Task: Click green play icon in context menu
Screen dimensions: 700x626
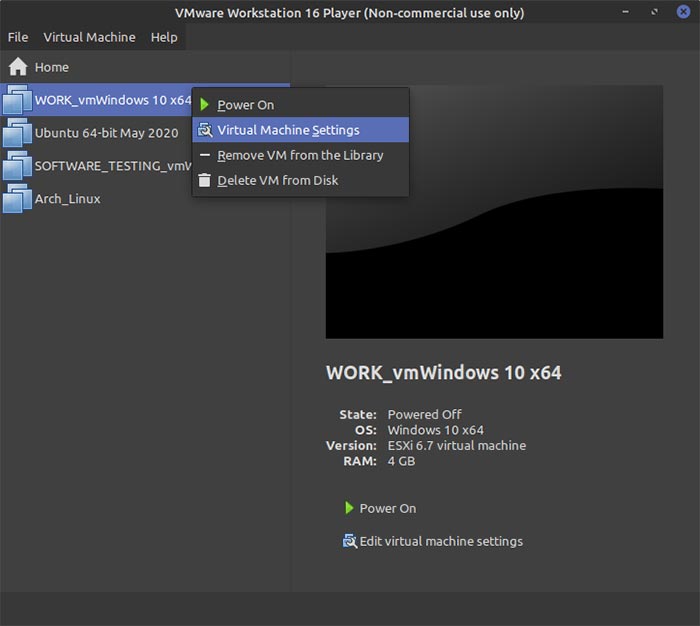Action: 204,105
